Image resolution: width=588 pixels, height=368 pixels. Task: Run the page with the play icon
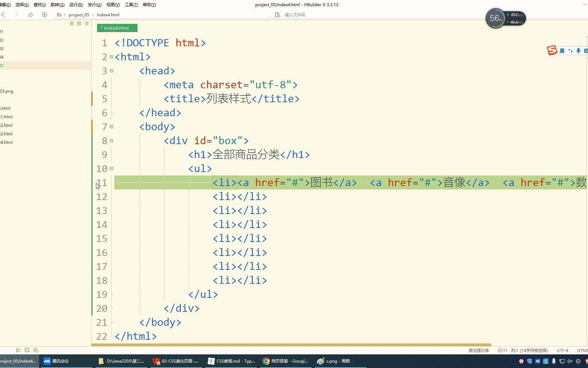45,15
